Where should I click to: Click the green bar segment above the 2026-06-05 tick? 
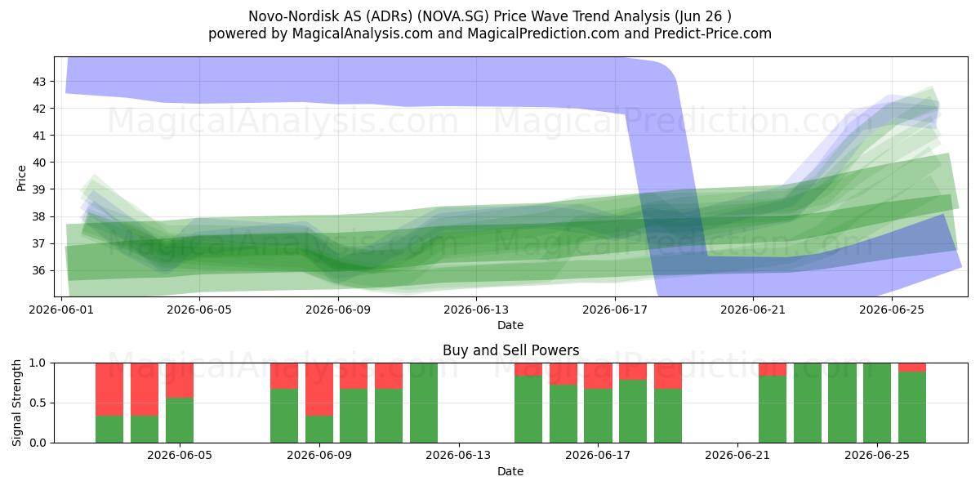pyautogui.click(x=180, y=420)
